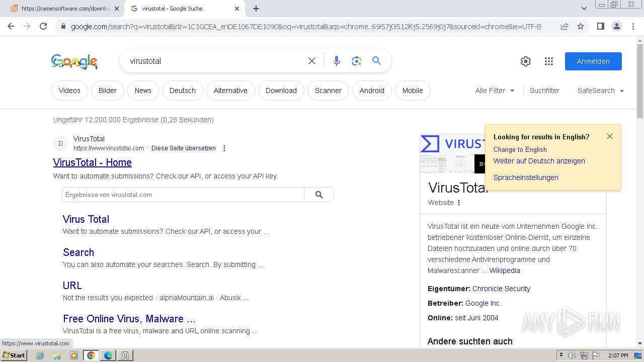Viewport: 644px width, 362px height.
Task: Open File Explorer folder in taskbar
Action: pyautogui.click(x=57, y=355)
